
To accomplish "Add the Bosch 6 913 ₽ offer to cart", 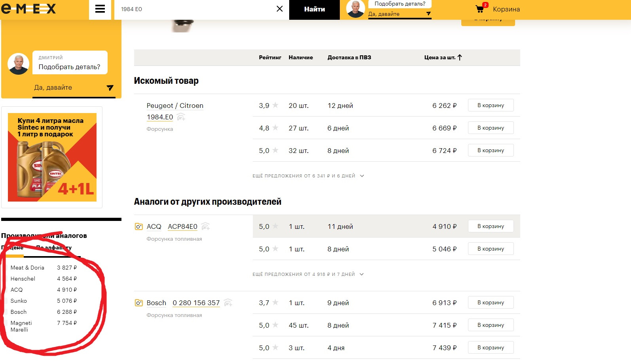I will click(x=491, y=302).
